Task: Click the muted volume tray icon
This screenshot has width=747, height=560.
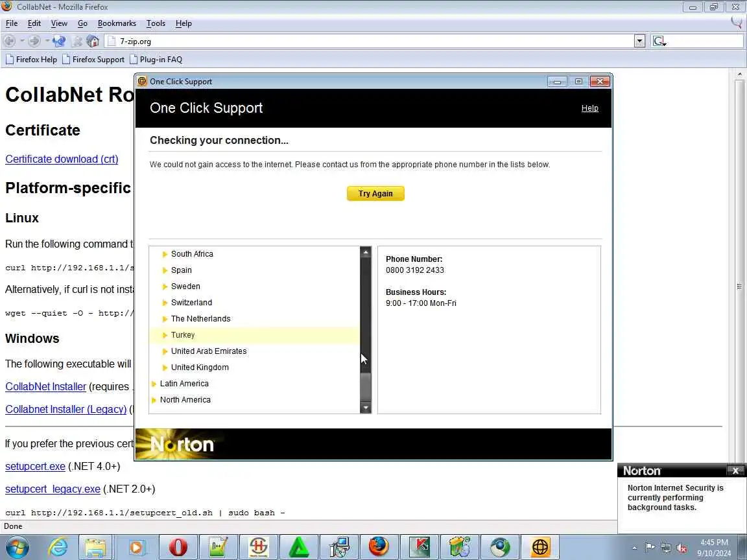Action: tap(682, 548)
